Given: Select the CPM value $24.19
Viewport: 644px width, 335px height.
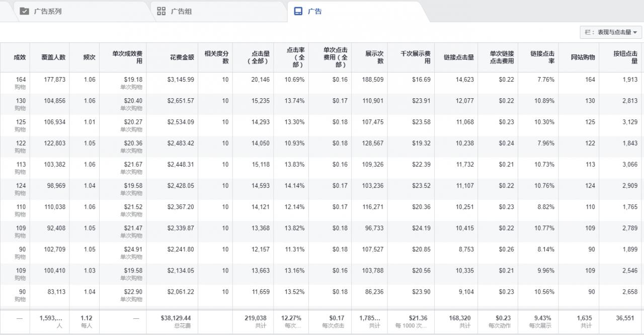Looking at the screenshot, I should (421, 228).
